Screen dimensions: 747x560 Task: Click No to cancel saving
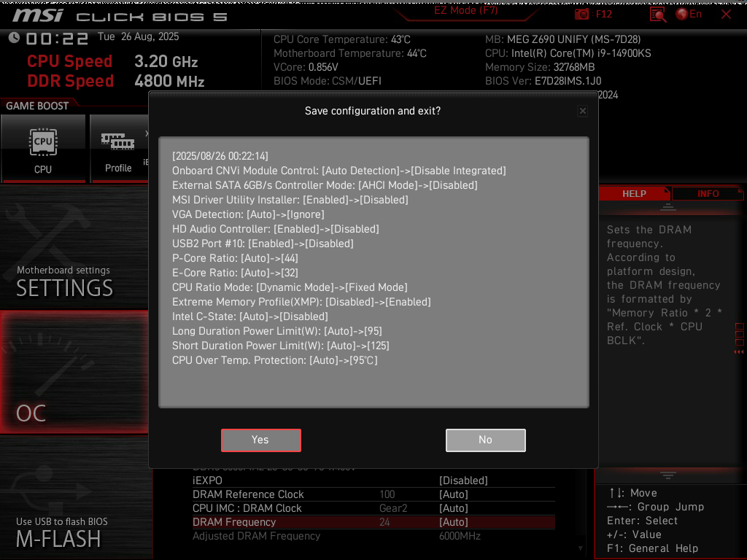click(x=485, y=440)
